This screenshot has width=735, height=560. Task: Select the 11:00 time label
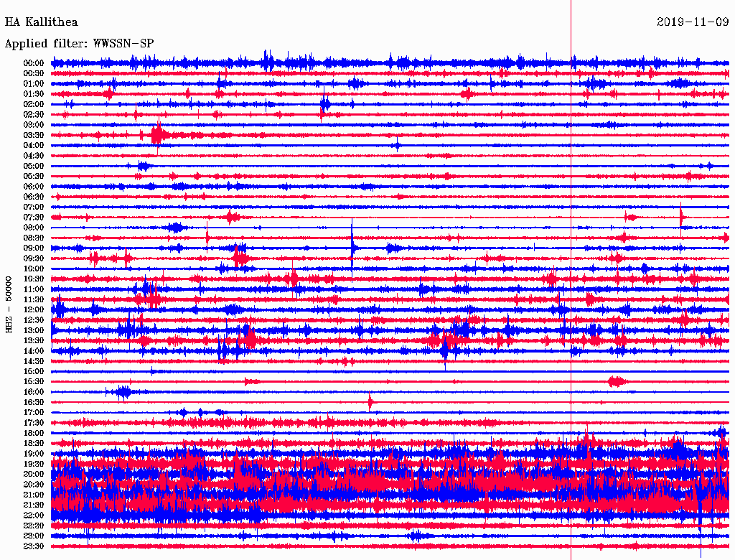coord(34,289)
